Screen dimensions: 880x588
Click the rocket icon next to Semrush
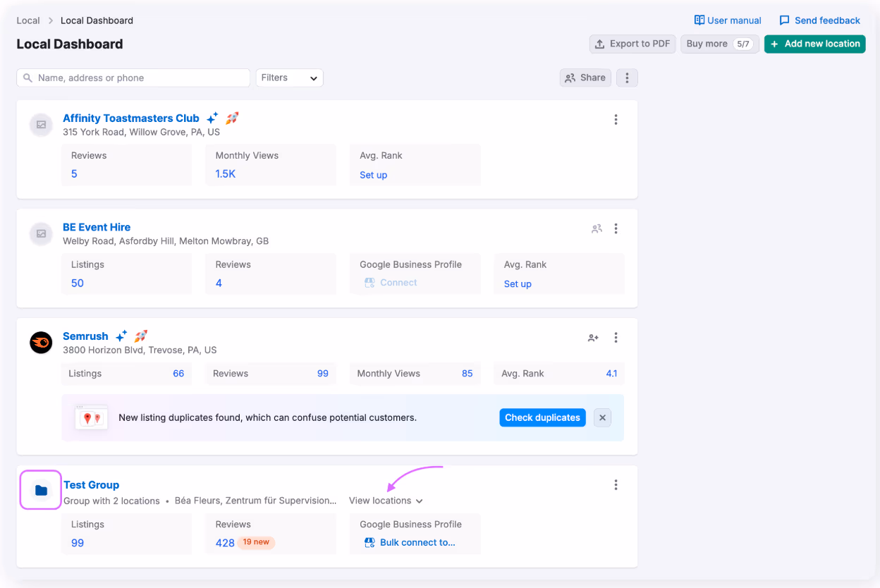point(141,336)
